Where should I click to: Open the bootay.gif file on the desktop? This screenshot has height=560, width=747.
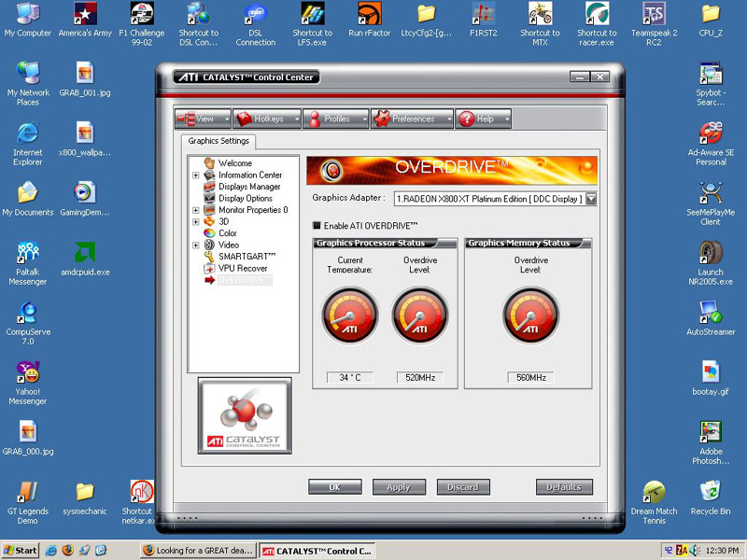click(711, 378)
